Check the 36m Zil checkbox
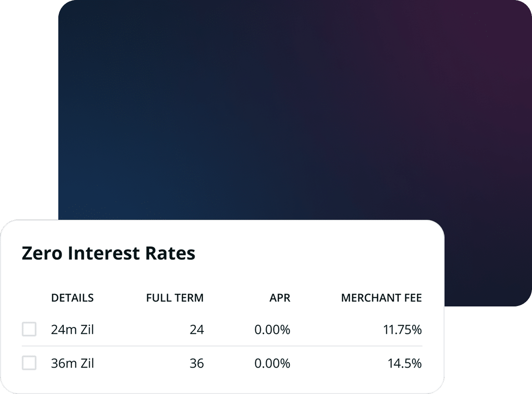 click(29, 363)
